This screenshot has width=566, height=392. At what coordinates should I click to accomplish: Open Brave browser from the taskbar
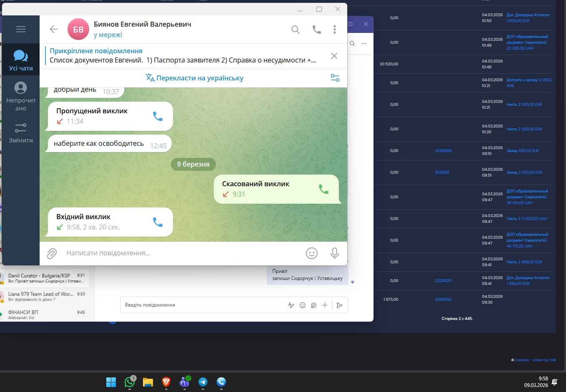[x=166, y=382]
